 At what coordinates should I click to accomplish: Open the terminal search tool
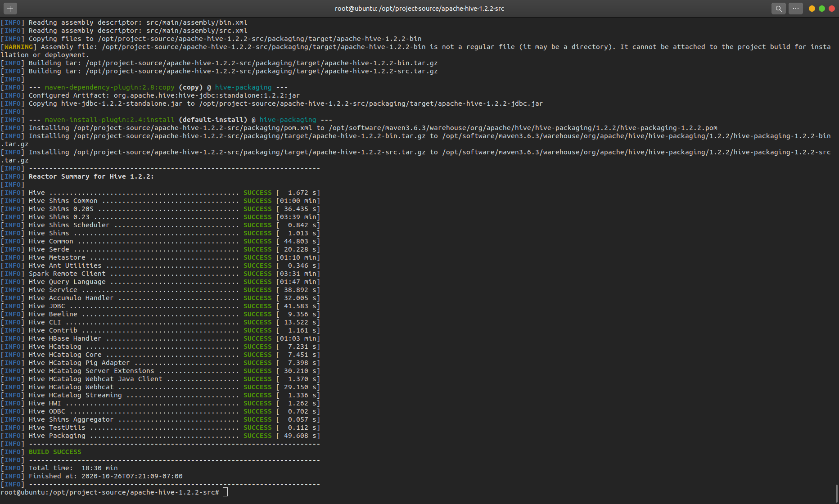coord(778,9)
